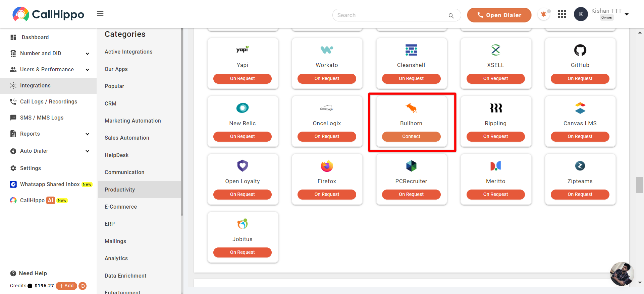The image size is (644, 294).
Task: Click the Bullhorn bull icon
Action: (411, 108)
